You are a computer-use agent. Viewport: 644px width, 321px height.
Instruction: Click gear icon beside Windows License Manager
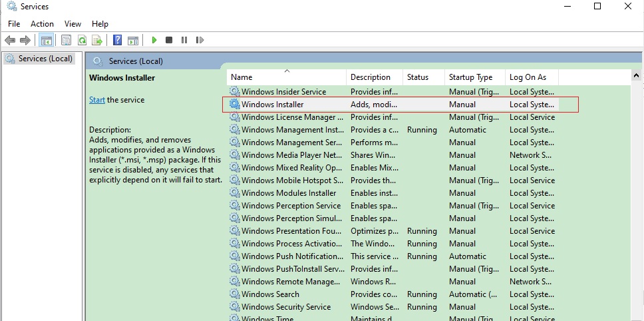click(235, 117)
